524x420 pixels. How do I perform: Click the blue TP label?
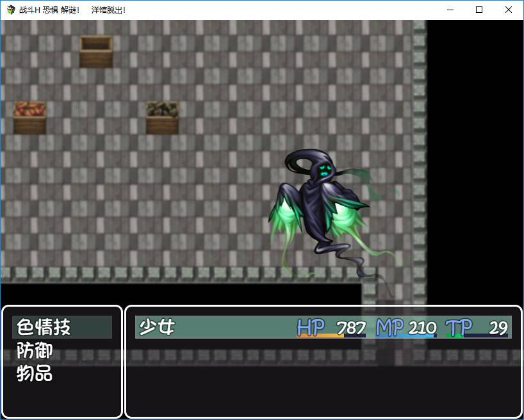click(x=458, y=327)
